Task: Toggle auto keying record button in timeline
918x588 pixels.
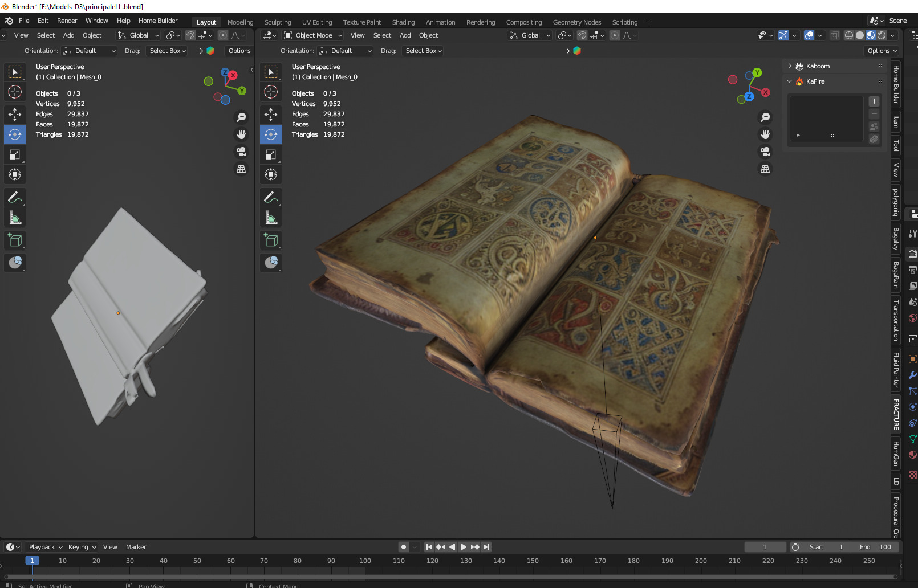Action: pos(404,547)
